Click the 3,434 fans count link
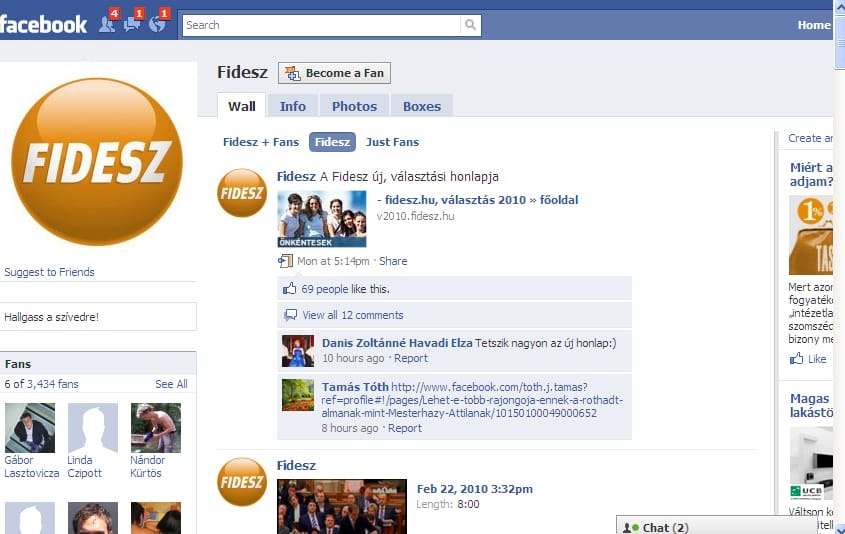 52,384
